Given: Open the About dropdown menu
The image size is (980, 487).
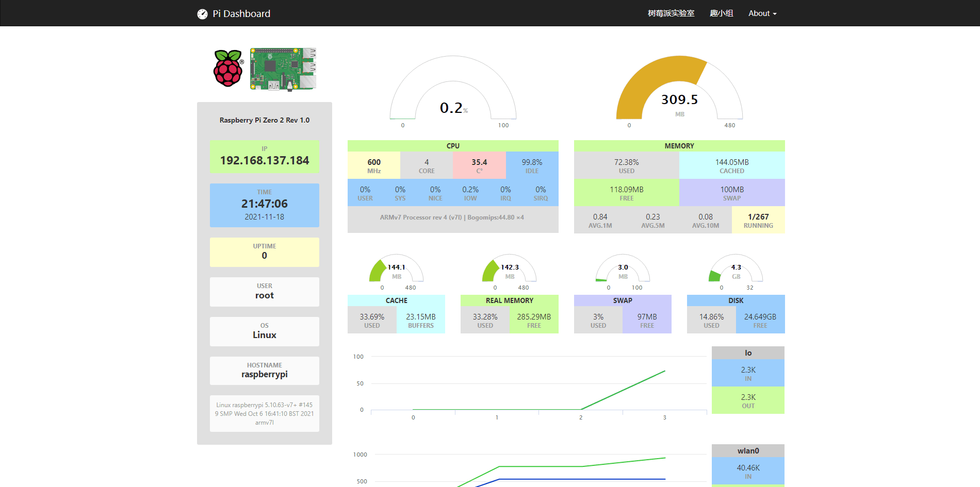Looking at the screenshot, I should click(762, 13).
